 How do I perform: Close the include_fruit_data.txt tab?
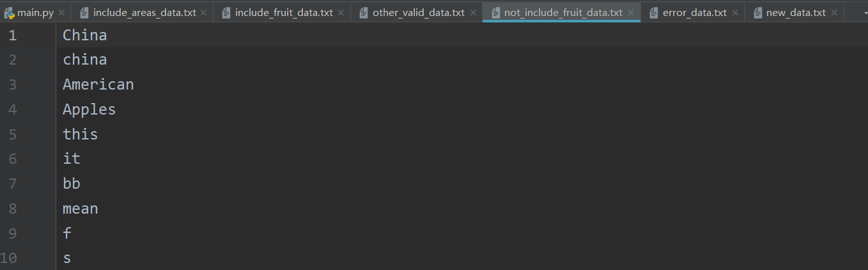tap(340, 13)
